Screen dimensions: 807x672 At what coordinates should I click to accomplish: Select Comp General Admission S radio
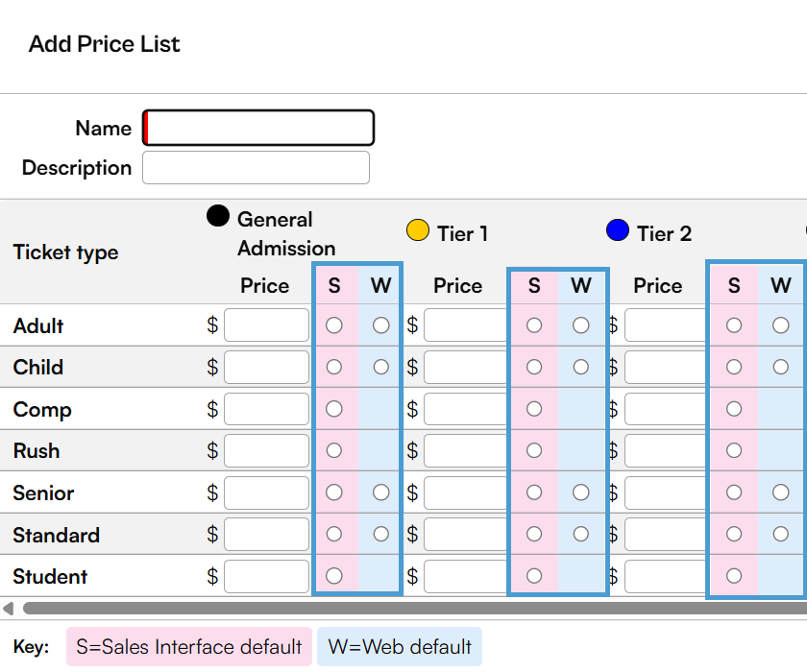[334, 409]
